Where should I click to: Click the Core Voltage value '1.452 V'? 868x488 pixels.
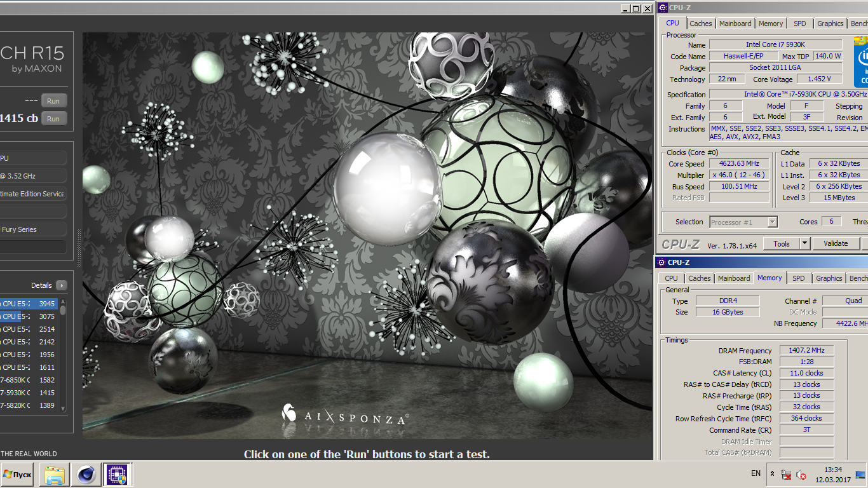[x=818, y=79]
